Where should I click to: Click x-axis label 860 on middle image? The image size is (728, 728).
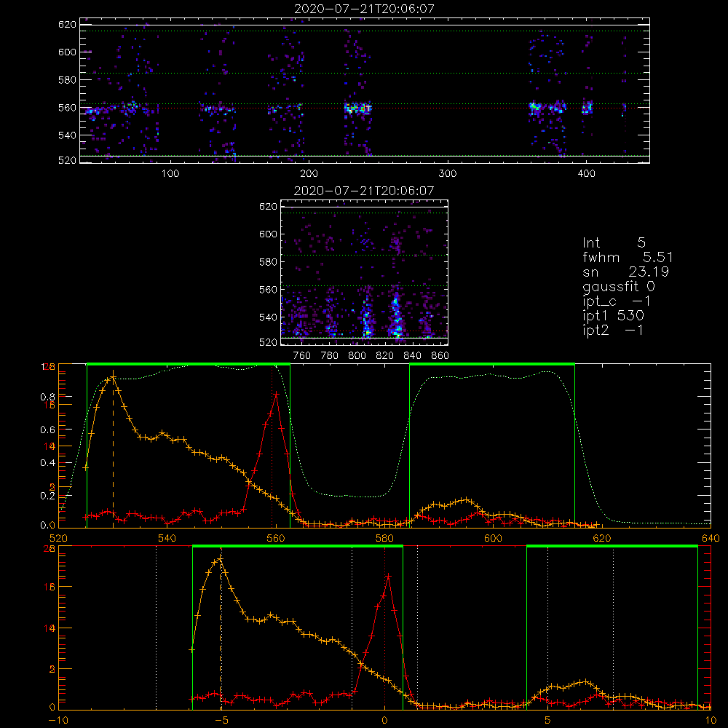pos(440,356)
